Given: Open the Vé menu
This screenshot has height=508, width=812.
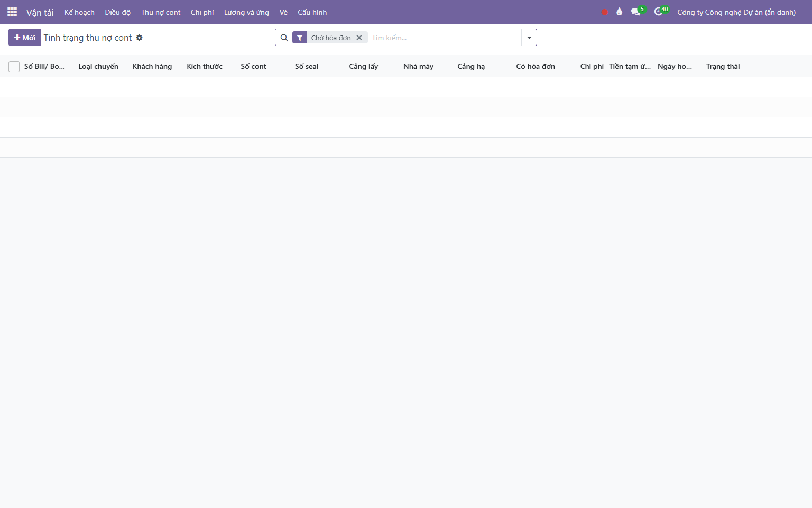Looking at the screenshot, I should point(283,12).
